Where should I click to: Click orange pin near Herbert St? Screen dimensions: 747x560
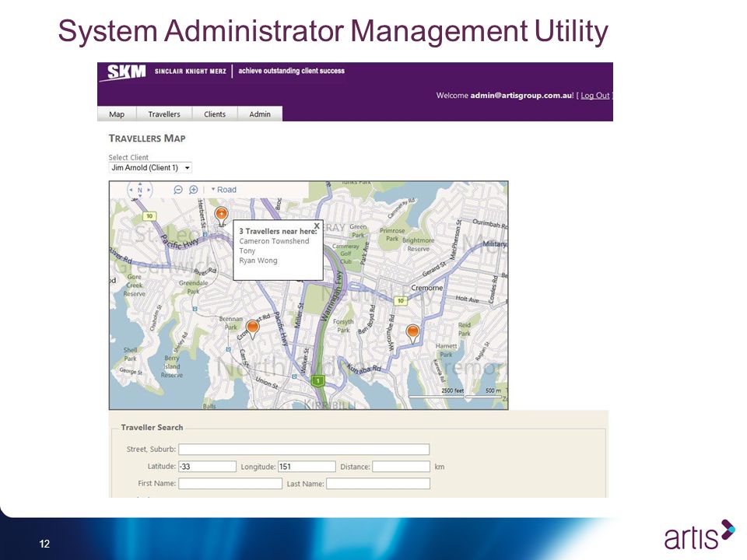pos(221,215)
